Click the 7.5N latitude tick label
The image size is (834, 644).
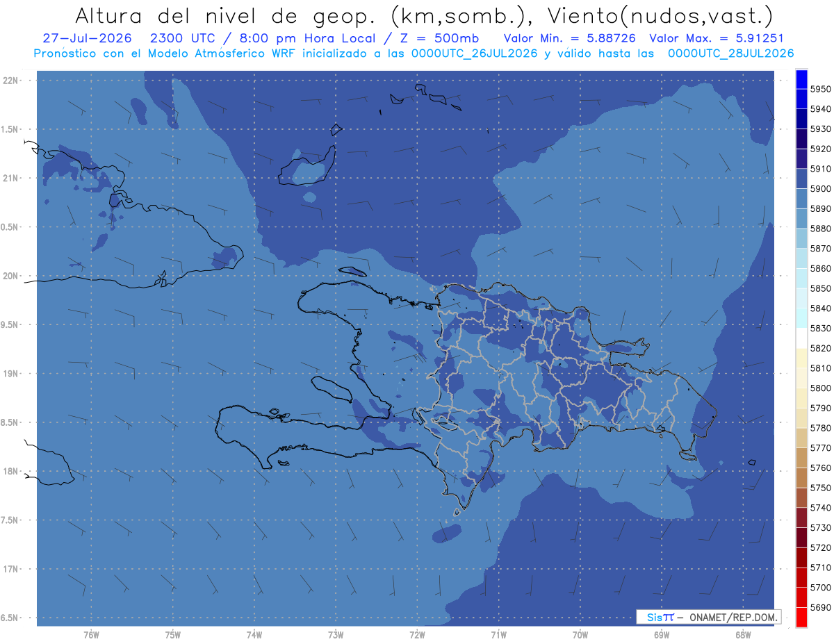[10, 520]
